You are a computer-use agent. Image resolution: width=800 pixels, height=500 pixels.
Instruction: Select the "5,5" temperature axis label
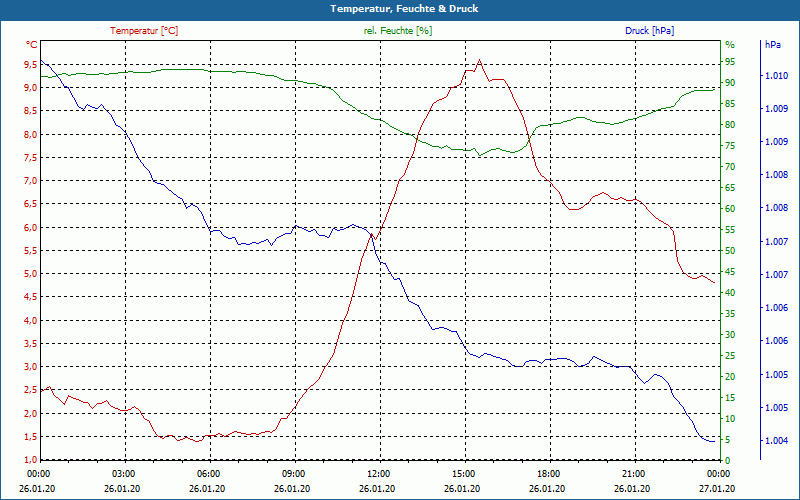coord(31,251)
